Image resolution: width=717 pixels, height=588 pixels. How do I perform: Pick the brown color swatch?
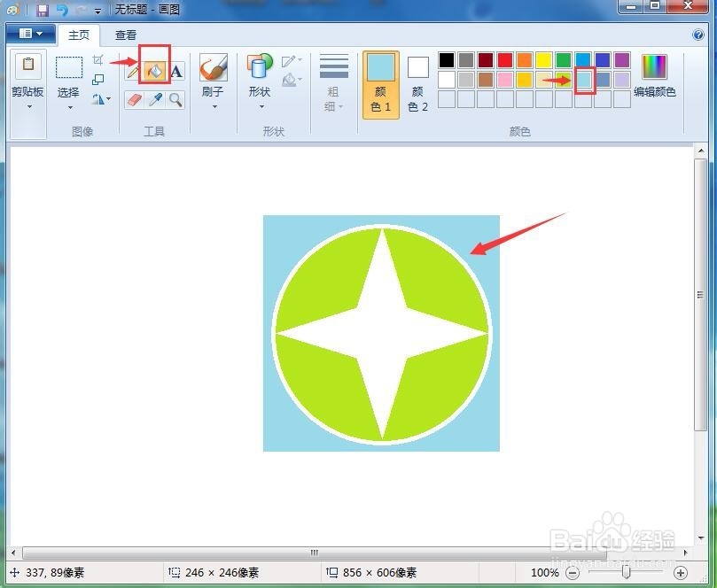coord(486,80)
